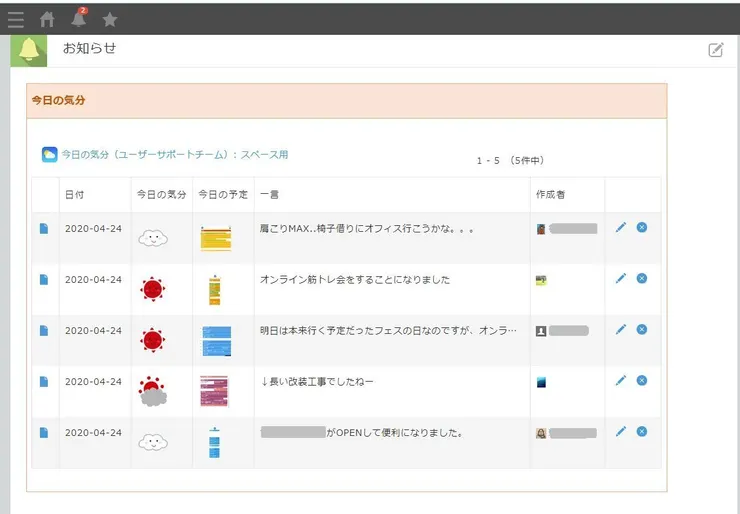Open the hamburger menu icon
Screen dimensions: 740x514
(16, 19)
